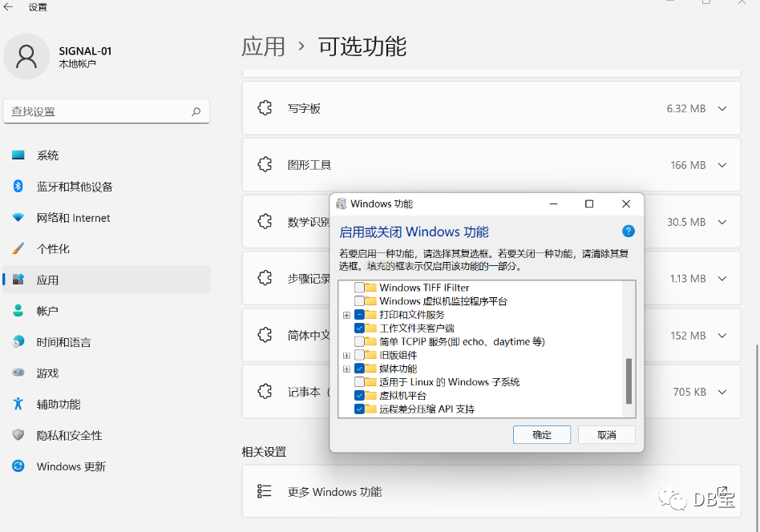Check the 简单 TCPIP 服务 checkbox
This screenshot has width=760, height=532.
[x=359, y=341]
